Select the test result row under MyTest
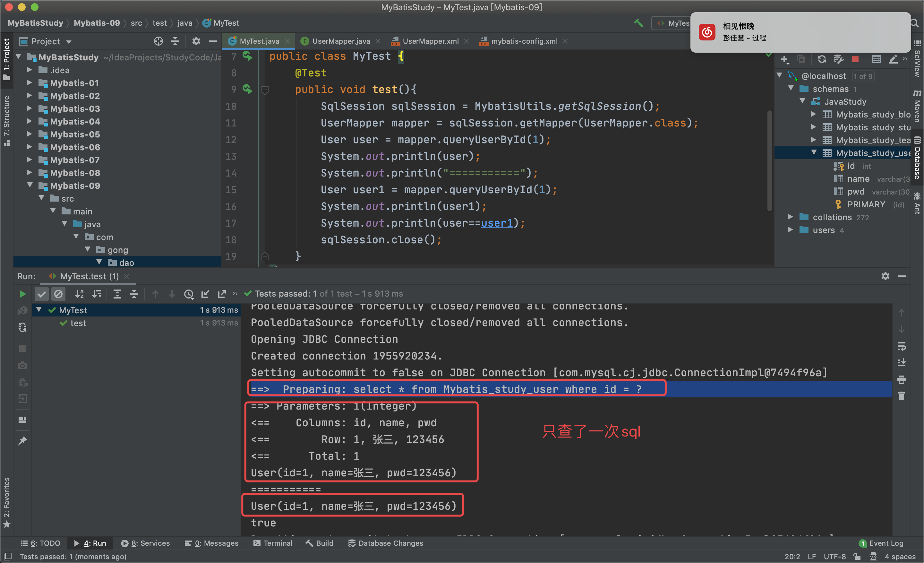The height and width of the screenshot is (563, 924). pos(136,323)
